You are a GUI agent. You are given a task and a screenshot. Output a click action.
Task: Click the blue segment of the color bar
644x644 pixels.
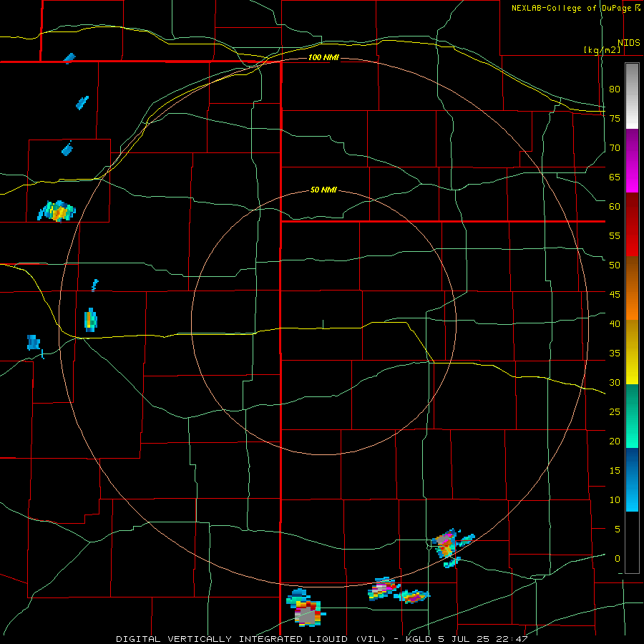632,479
